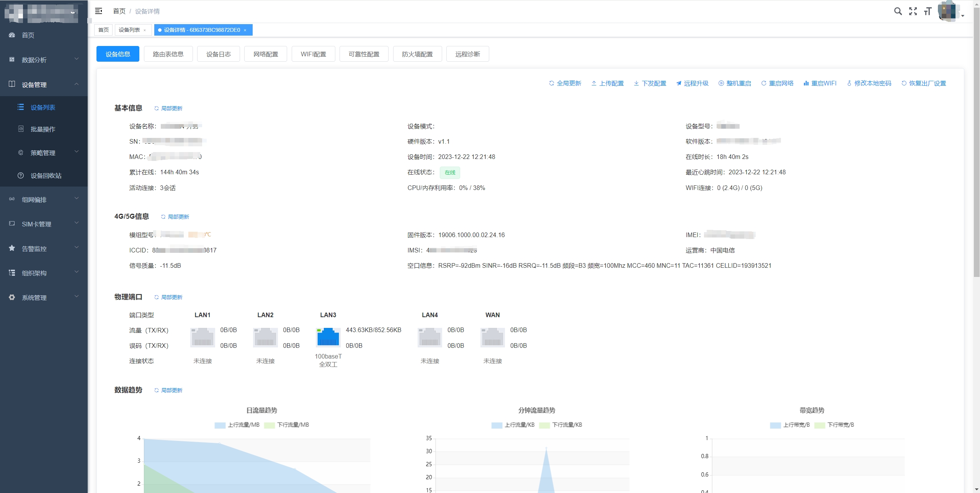Click the 设备列表 list icon in sidebar
Viewport: 980px width, 493px height.
21,107
